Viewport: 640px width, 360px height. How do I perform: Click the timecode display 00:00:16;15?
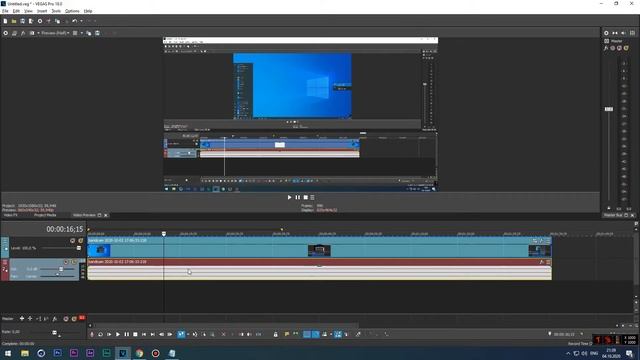64,229
